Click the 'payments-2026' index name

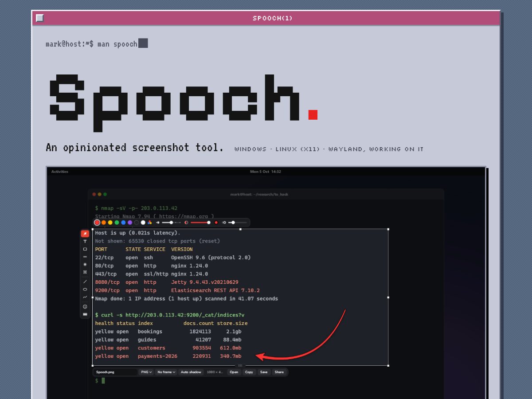point(157,356)
